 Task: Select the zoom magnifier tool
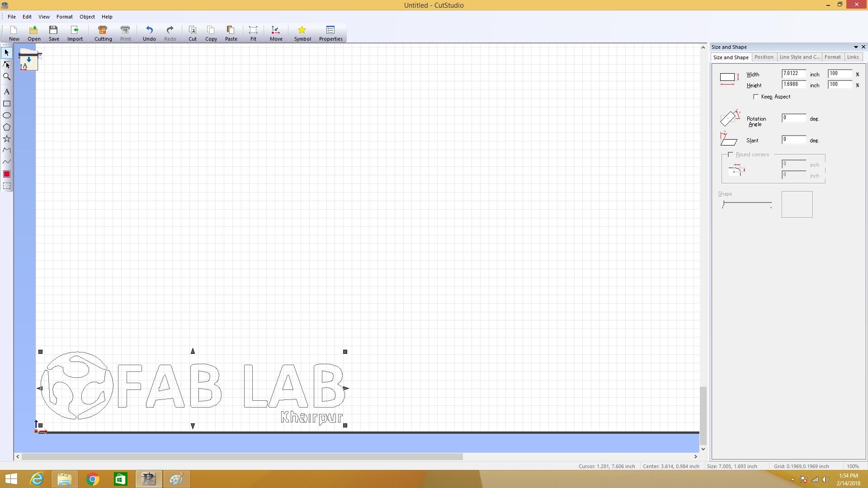pyautogui.click(x=7, y=76)
